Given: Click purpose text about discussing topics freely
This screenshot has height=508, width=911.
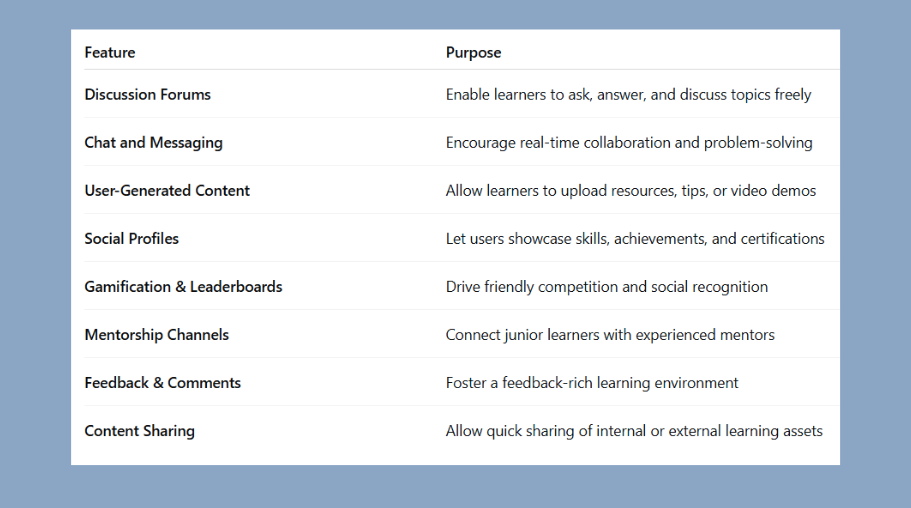Looking at the screenshot, I should tap(629, 95).
